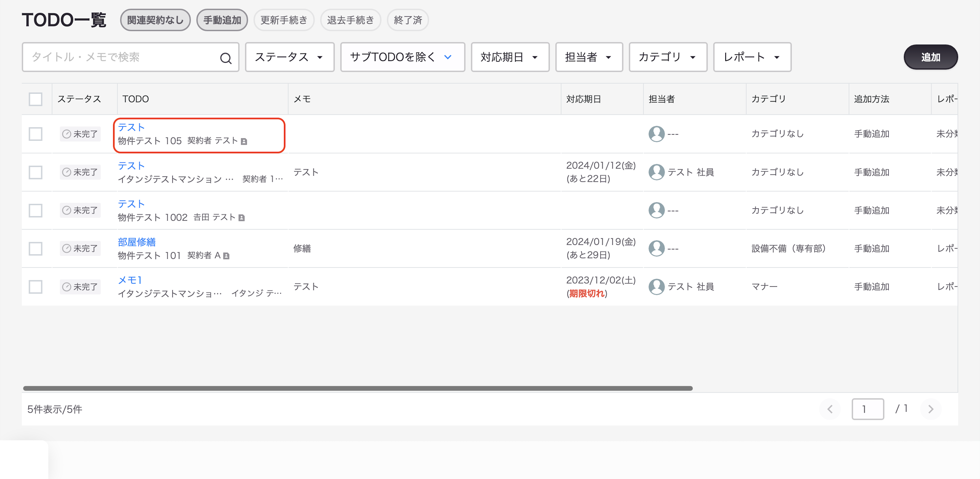Click contract icon beside 契約者 テスト

coord(244,142)
